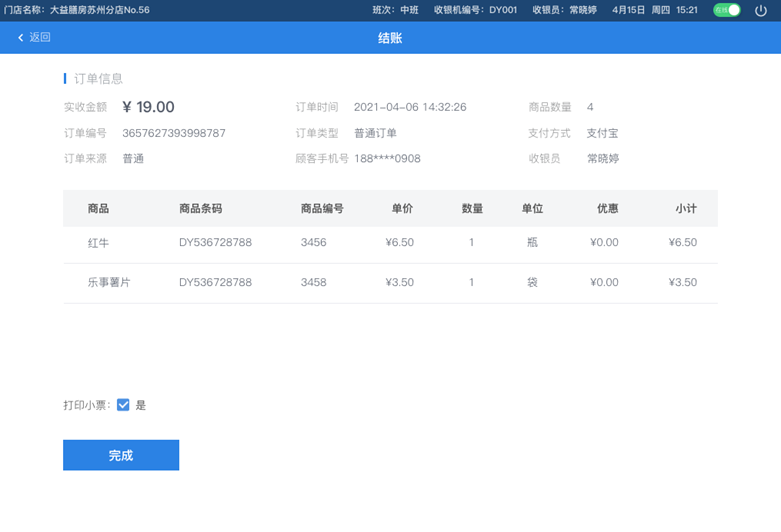The height and width of the screenshot is (532, 781).
Task: Click the cashier name in top bar
Action: click(x=583, y=10)
